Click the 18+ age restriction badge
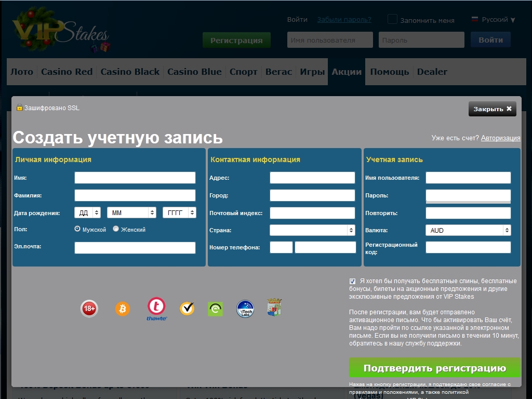This screenshot has height=399, width=532. tap(89, 309)
